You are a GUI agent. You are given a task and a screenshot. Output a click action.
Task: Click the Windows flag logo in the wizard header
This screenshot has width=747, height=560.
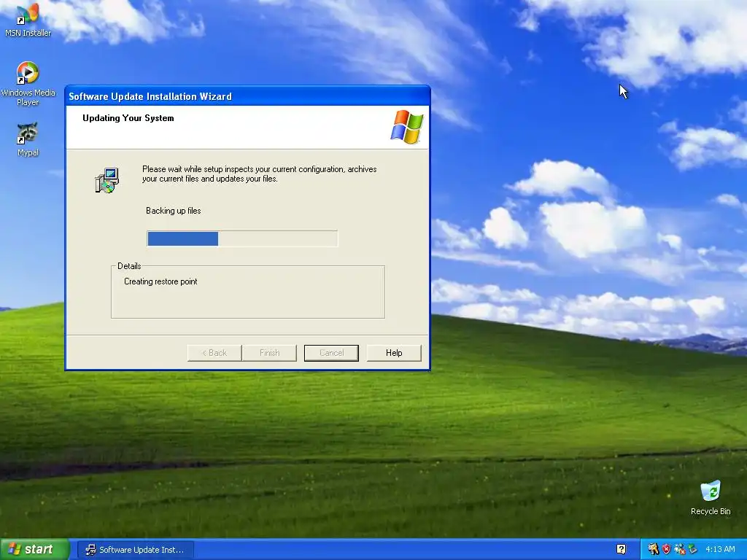(407, 127)
